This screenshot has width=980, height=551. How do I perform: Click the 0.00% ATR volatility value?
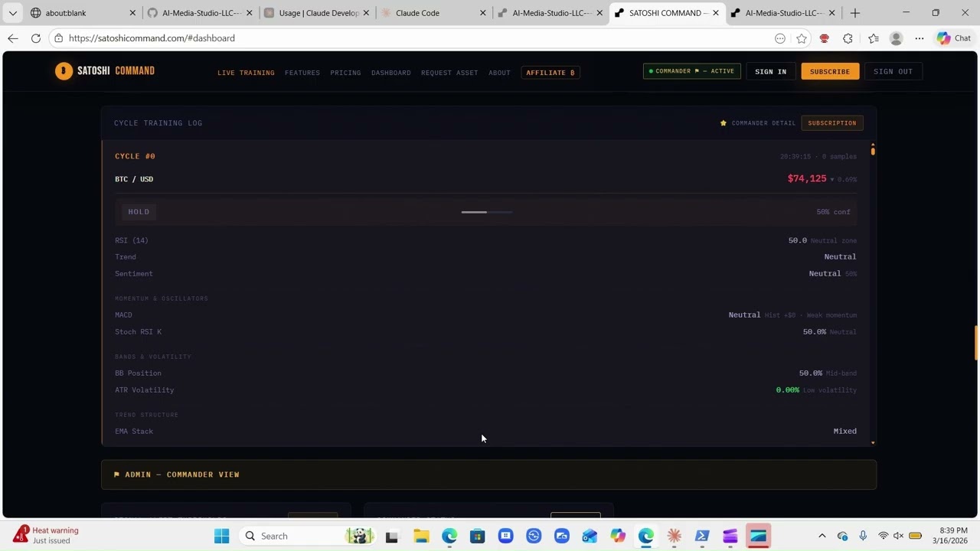pyautogui.click(x=788, y=390)
